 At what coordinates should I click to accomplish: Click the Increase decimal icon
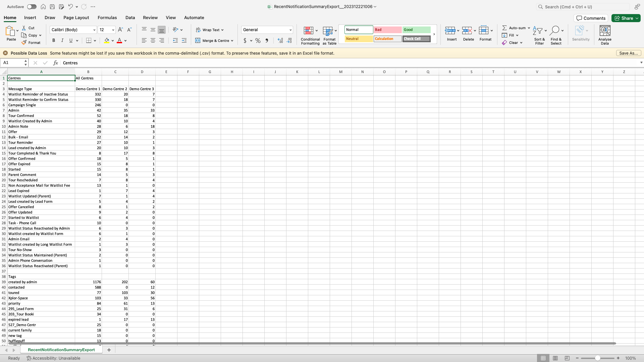(x=280, y=41)
